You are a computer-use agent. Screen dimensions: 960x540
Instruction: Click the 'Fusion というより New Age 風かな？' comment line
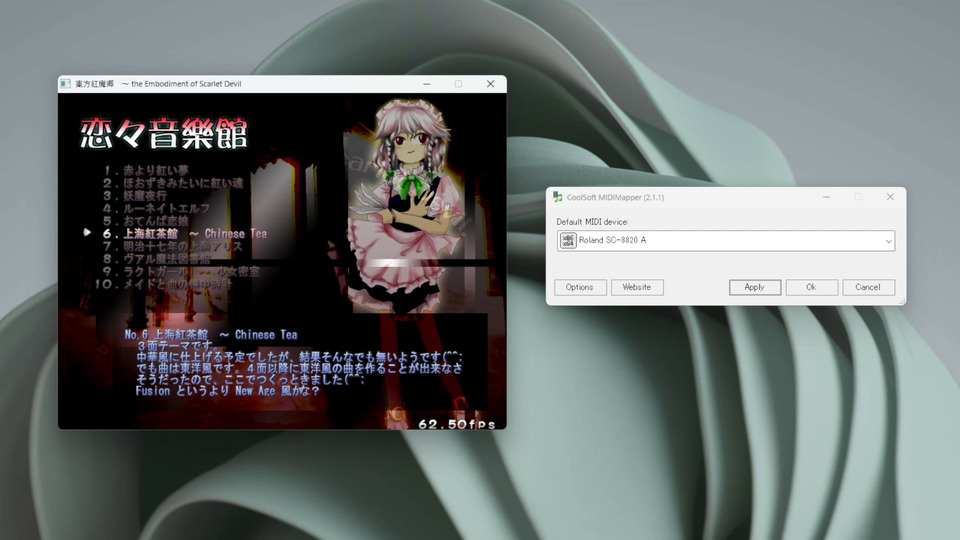(227, 391)
